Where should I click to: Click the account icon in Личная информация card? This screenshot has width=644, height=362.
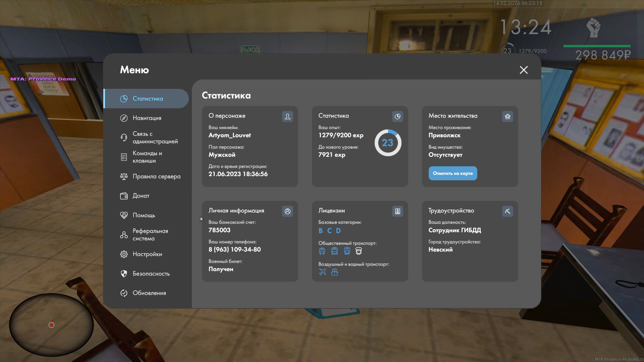click(x=287, y=211)
